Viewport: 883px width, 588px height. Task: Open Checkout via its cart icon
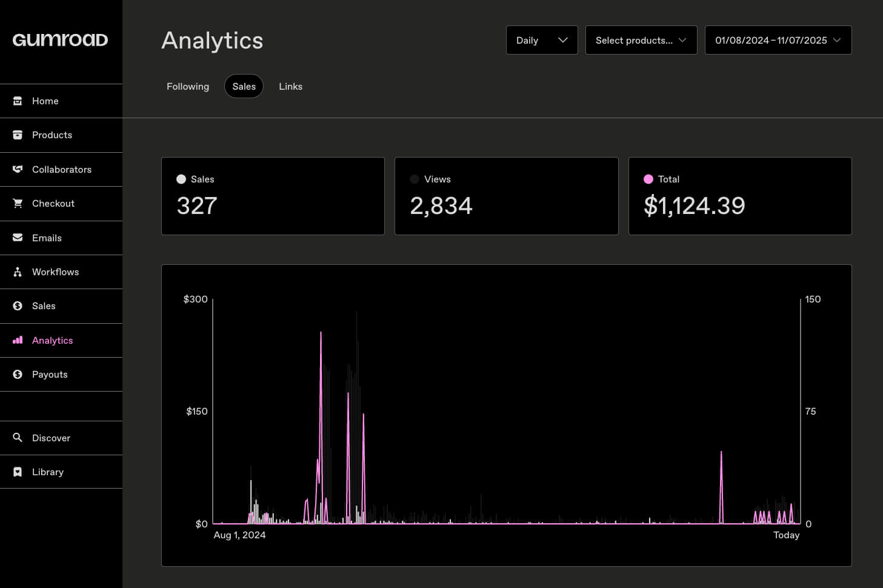coord(18,203)
